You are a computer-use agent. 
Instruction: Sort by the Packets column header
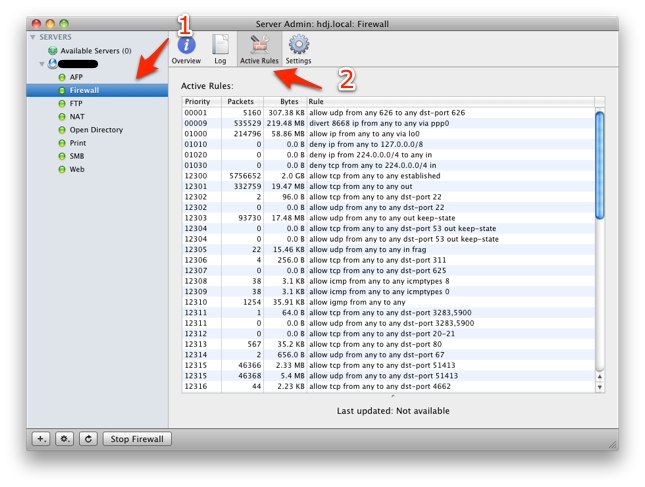point(243,102)
